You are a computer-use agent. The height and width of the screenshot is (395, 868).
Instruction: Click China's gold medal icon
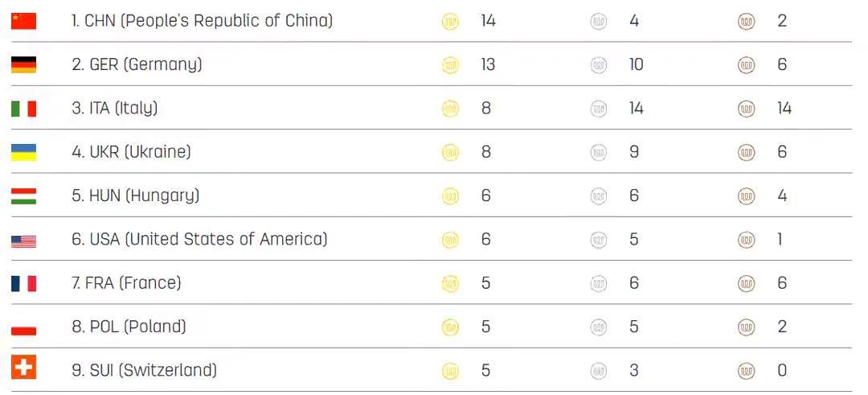pyautogui.click(x=451, y=22)
